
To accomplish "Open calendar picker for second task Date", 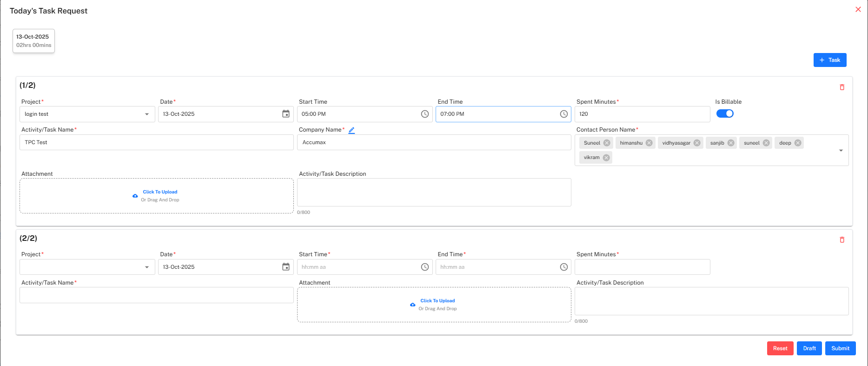I will point(286,267).
